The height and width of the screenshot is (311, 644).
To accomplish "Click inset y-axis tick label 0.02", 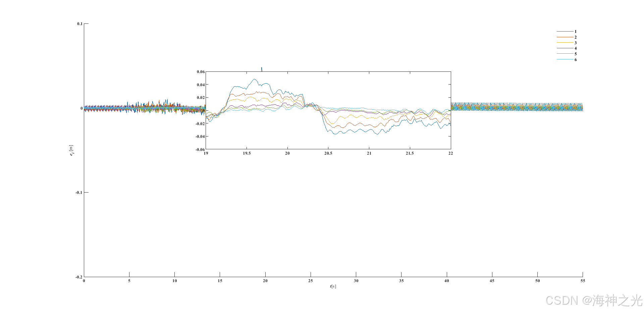I will tap(201, 98).
